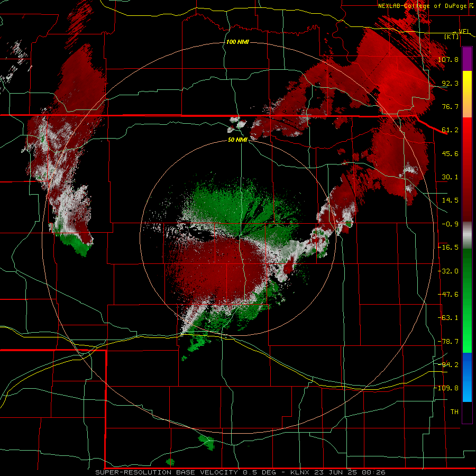The width and height of the screenshot is (476, 476).
Task: Click the 00:26 time in bottom caption
Action: coord(375,472)
